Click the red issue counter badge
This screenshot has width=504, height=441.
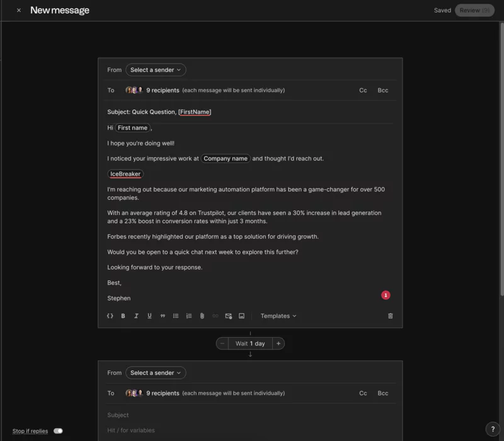pos(386,295)
